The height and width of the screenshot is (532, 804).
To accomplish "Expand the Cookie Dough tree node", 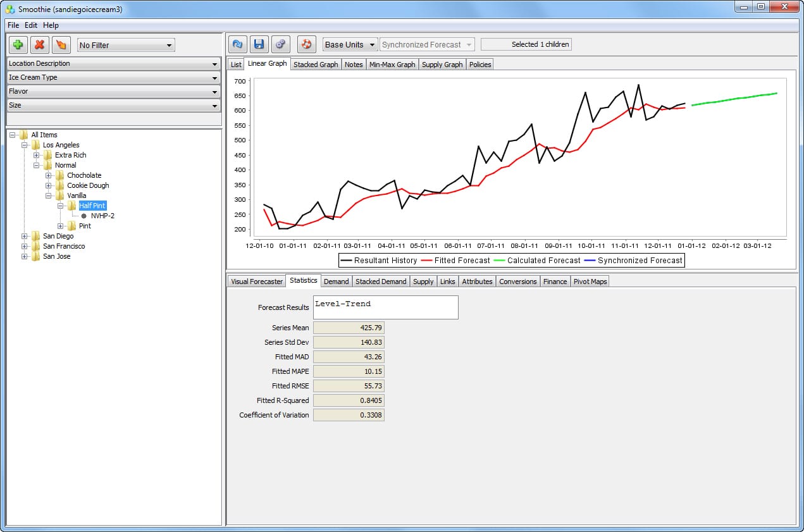I will click(x=49, y=185).
